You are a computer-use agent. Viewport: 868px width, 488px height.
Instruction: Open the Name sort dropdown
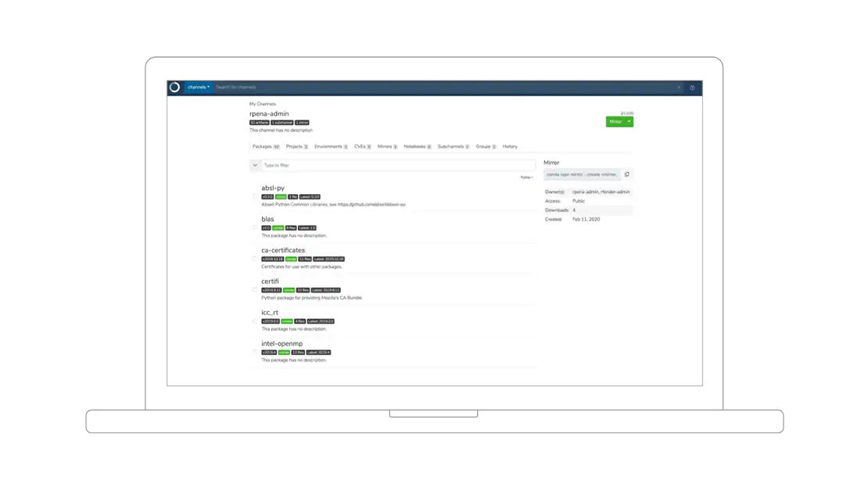pos(526,178)
